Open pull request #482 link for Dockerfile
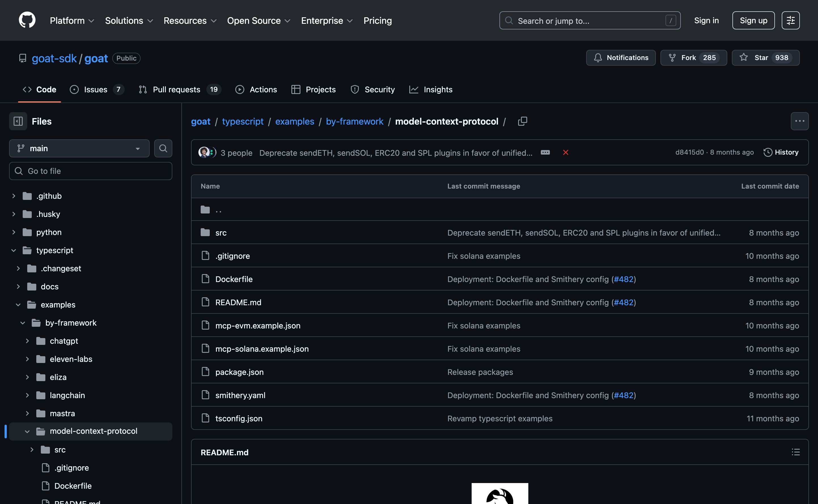Viewport: 818px width, 504px height. coord(624,279)
